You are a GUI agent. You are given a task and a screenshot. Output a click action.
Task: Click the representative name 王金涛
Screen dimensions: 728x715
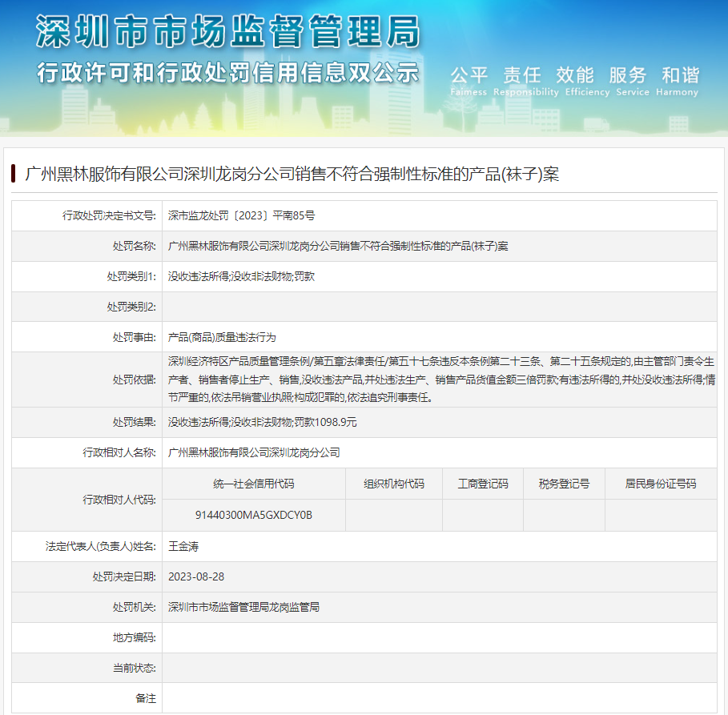[x=183, y=547]
